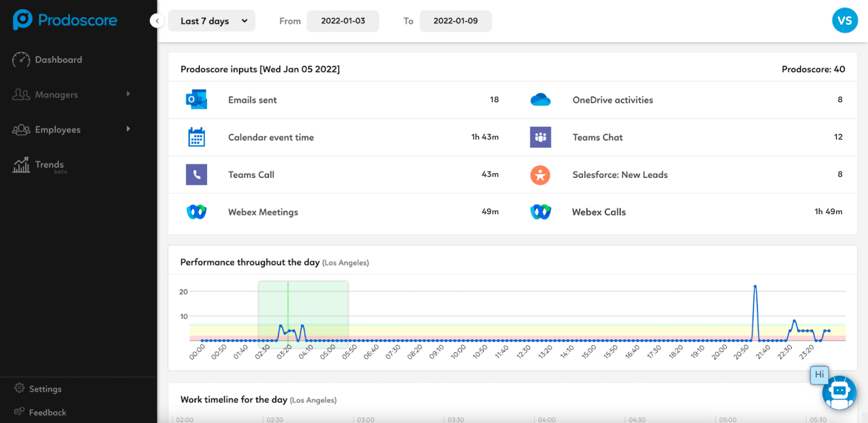Screen dimensions: 868x423
Task: Click the To date field 2022-01-09
Action: pos(456,21)
